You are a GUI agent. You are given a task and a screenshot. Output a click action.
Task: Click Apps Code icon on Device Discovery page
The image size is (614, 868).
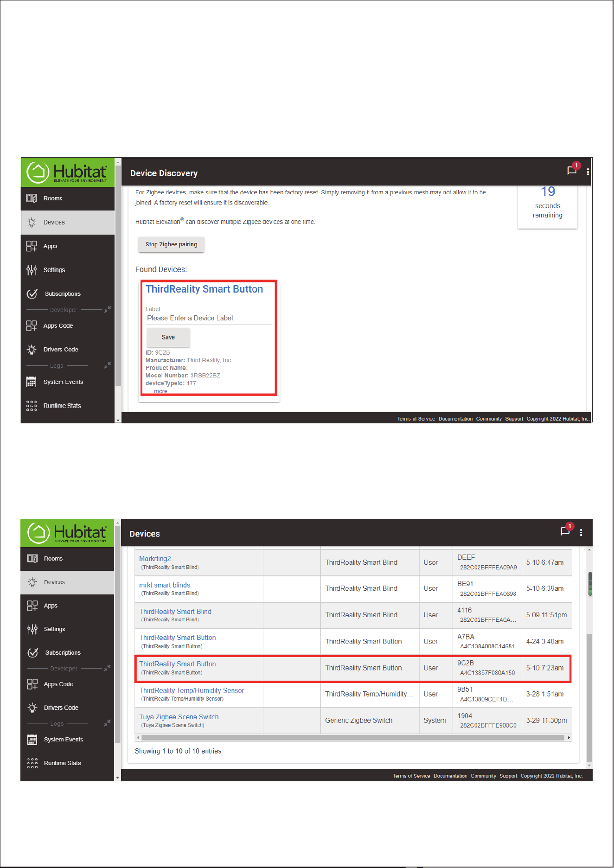32,326
